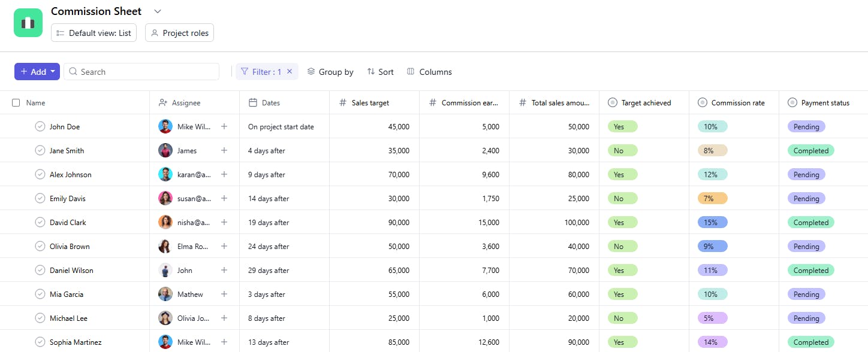Click the green Commission Sheet project icon
The height and width of the screenshot is (352, 868).
28,23
